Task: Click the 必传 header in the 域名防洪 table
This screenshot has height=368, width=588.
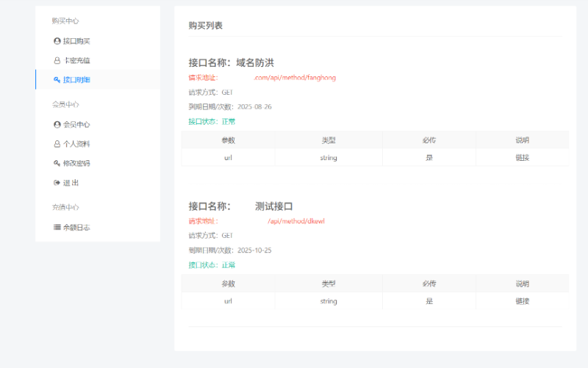Action: [429, 140]
